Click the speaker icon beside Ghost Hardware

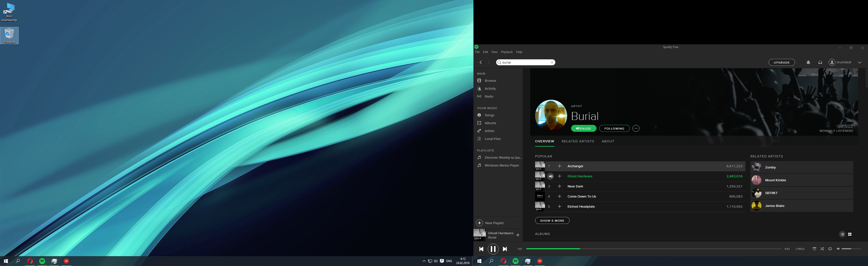coord(550,176)
